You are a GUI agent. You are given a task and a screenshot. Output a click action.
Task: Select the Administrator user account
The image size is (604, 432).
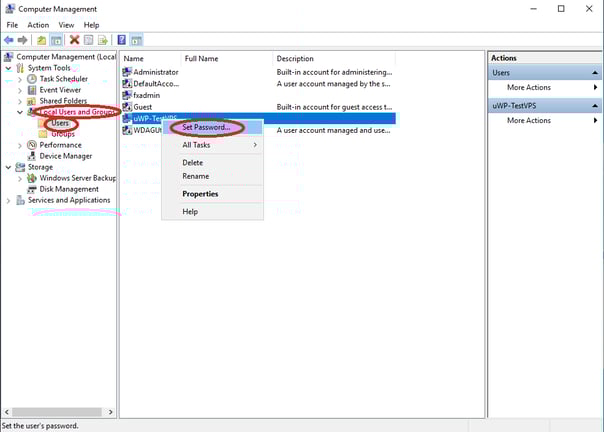(154, 72)
